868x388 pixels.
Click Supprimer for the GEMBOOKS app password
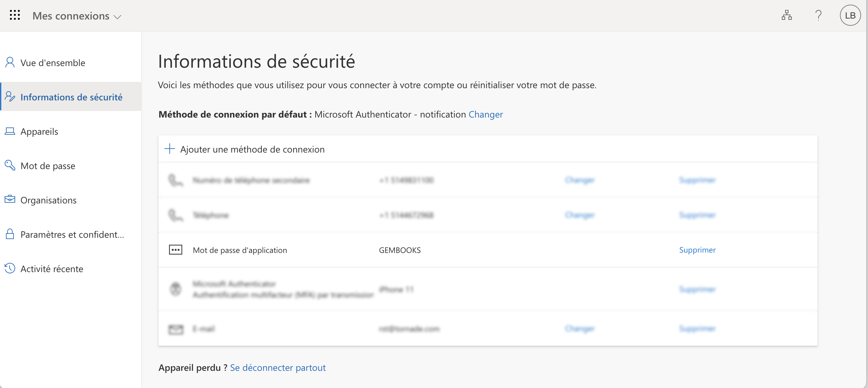tap(697, 250)
